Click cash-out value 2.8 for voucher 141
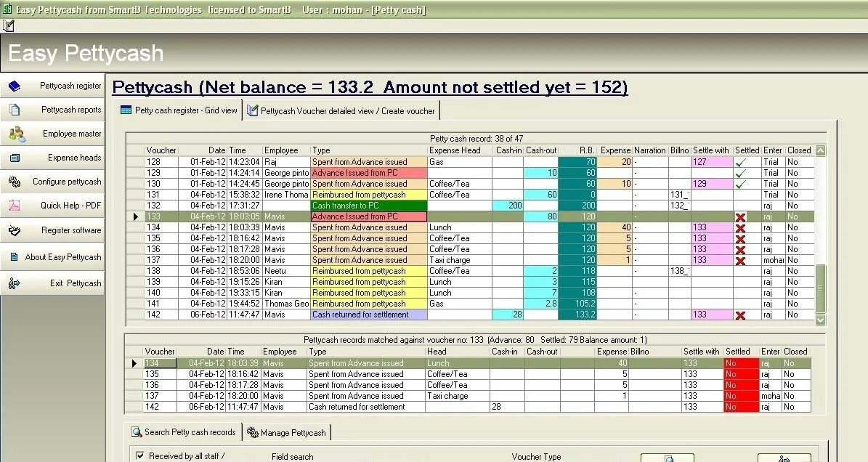This screenshot has height=462, width=868. [541, 304]
